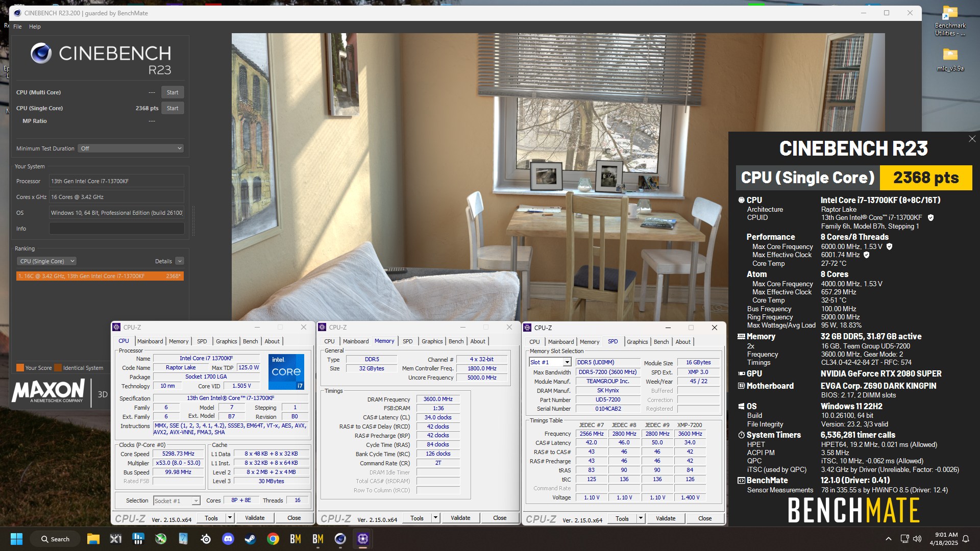Click the 2368 pts yellow score badge
The width and height of the screenshot is (980, 551).
click(x=925, y=178)
